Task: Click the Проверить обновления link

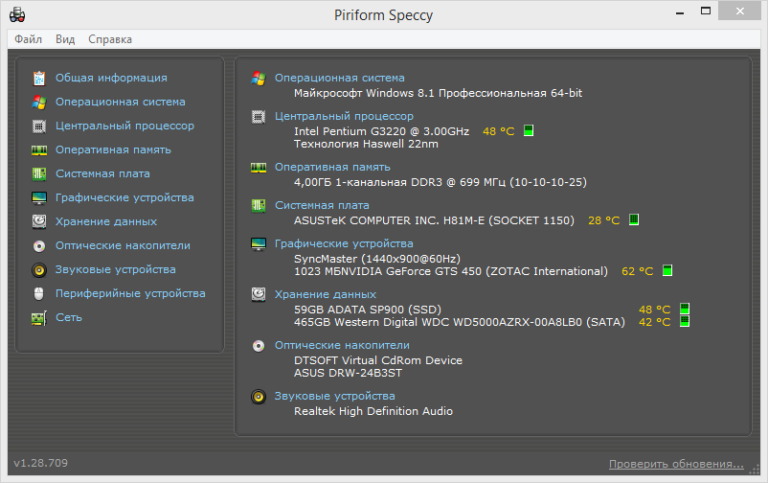Action: pos(676,464)
